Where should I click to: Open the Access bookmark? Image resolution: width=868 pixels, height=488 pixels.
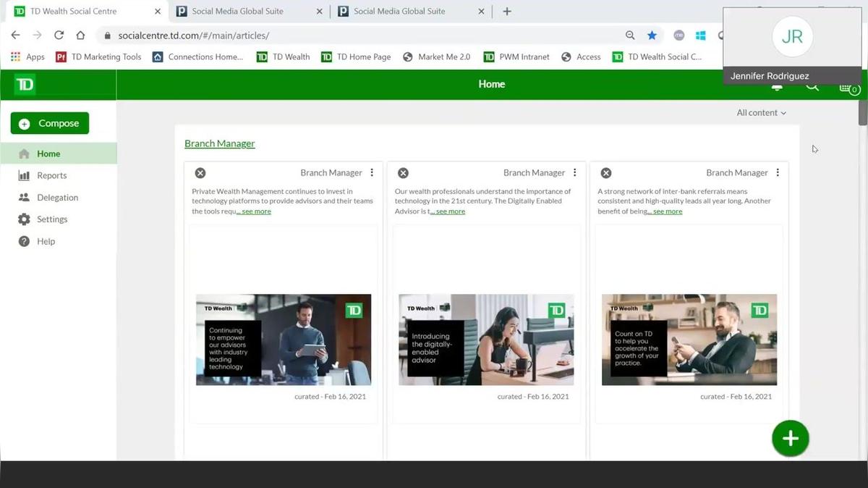tap(581, 56)
